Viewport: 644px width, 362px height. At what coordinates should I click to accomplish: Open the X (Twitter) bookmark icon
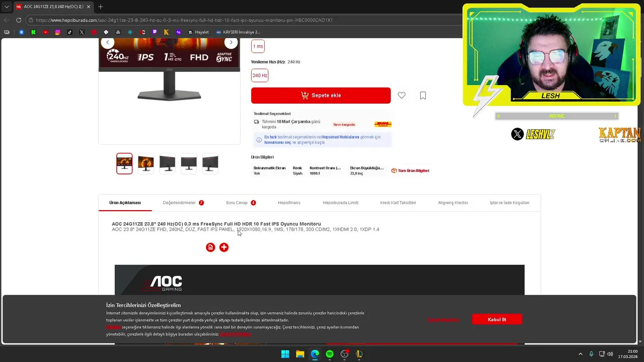tap(82, 32)
